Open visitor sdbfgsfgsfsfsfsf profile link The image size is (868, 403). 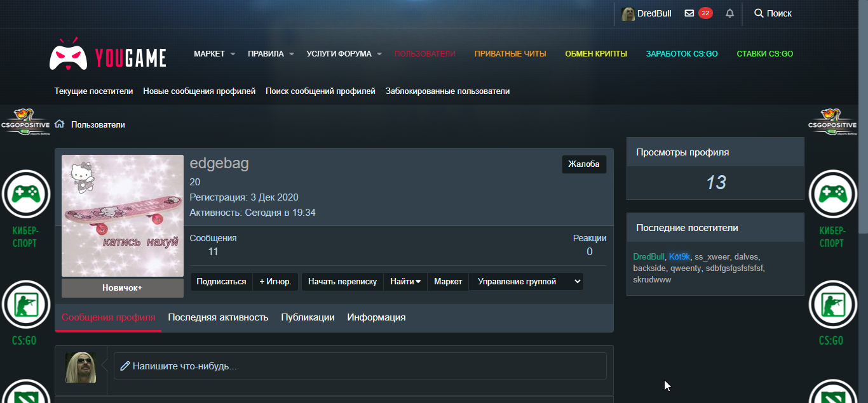tap(735, 268)
